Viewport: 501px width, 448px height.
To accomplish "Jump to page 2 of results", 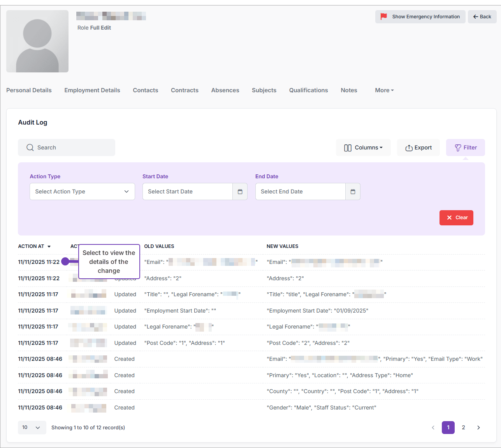I will (x=463, y=427).
